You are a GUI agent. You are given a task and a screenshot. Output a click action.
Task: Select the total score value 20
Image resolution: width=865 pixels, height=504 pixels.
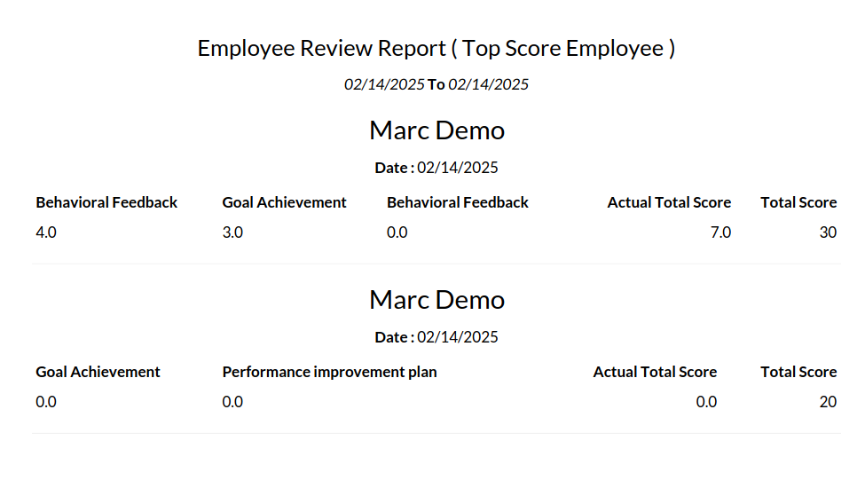pyautogui.click(x=828, y=402)
